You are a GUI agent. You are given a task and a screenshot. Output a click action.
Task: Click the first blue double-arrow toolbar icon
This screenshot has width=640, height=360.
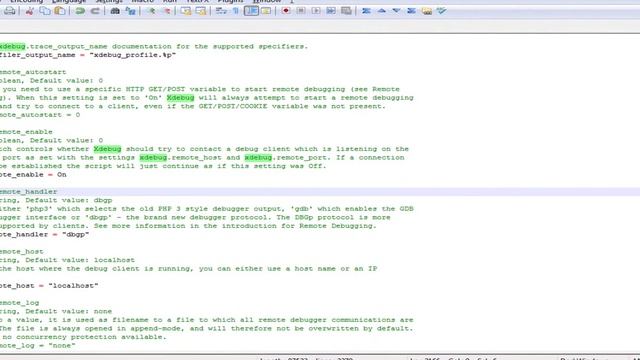366,11
